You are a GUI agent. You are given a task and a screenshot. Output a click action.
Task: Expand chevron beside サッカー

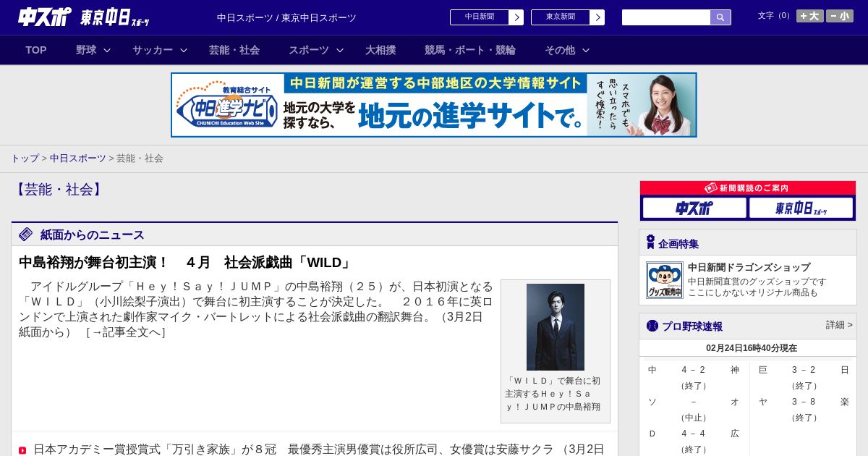tap(184, 51)
